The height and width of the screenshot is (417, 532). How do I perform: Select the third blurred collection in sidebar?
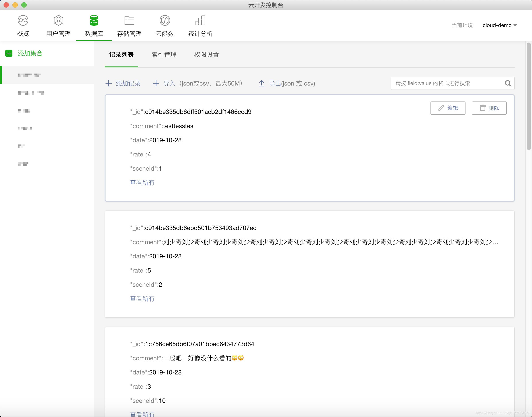click(47, 111)
